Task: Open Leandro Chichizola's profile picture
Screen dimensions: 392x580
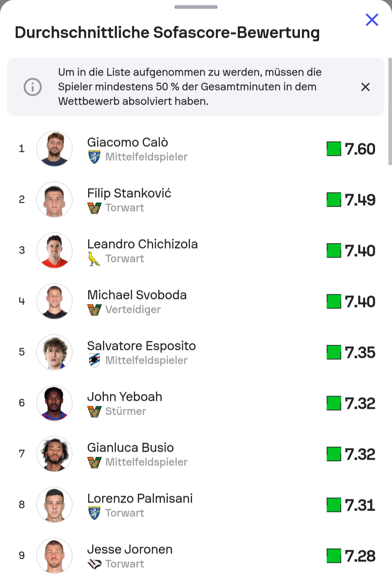Action: (54, 250)
